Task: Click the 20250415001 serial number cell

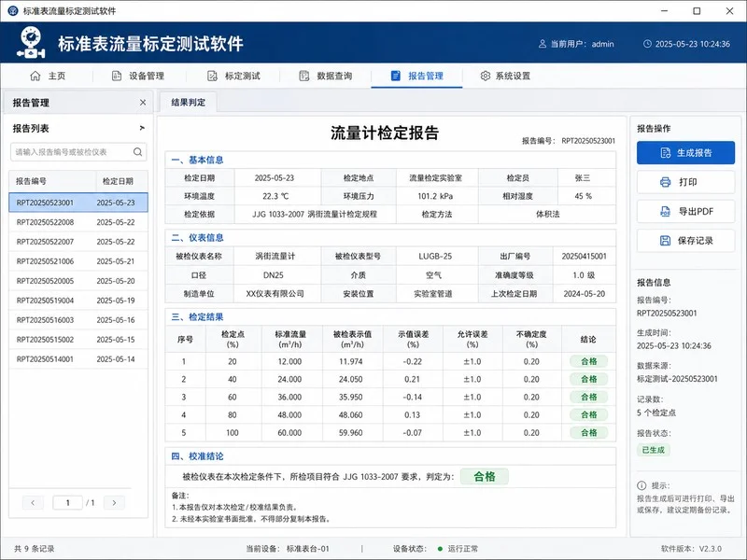Action: (585, 256)
